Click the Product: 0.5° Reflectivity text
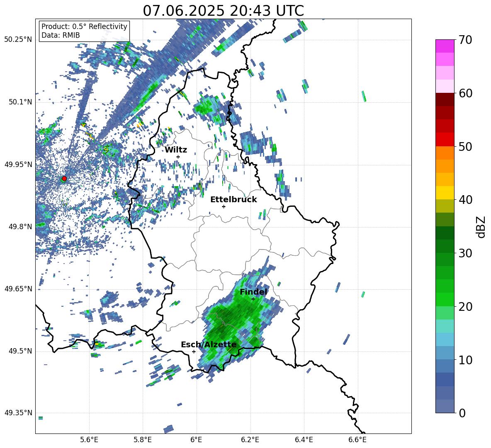 coord(84,27)
